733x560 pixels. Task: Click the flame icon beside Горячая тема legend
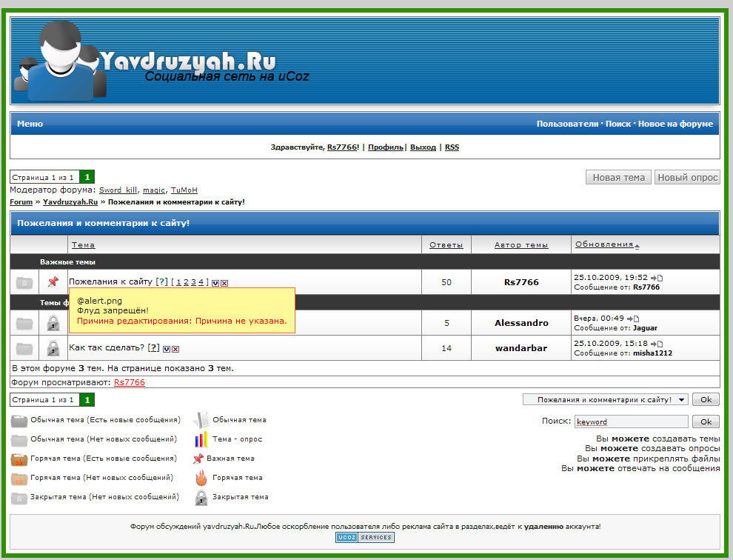point(201,478)
